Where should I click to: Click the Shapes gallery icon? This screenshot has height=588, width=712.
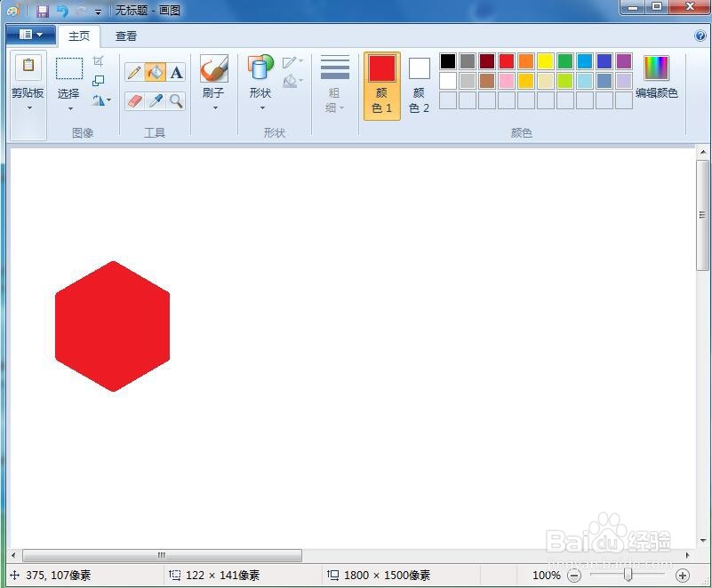click(x=260, y=68)
